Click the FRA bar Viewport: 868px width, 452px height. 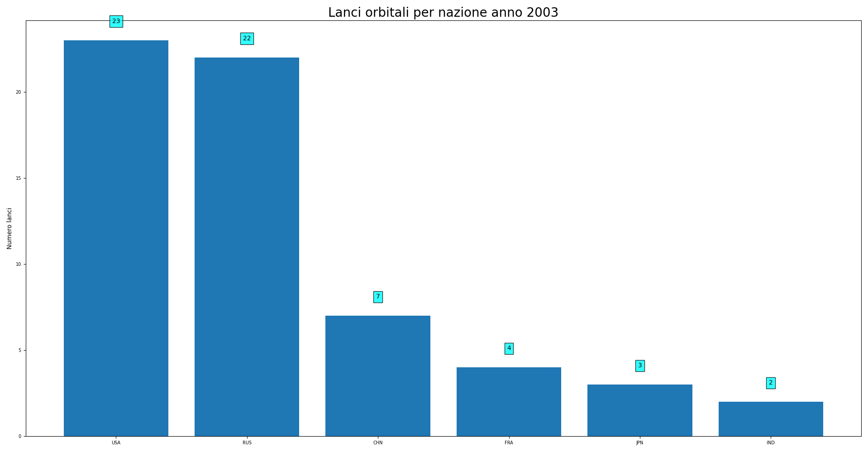point(509,402)
